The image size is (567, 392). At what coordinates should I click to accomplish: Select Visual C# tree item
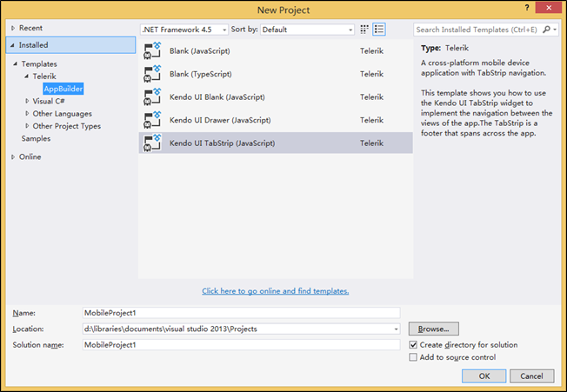[49, 101]
